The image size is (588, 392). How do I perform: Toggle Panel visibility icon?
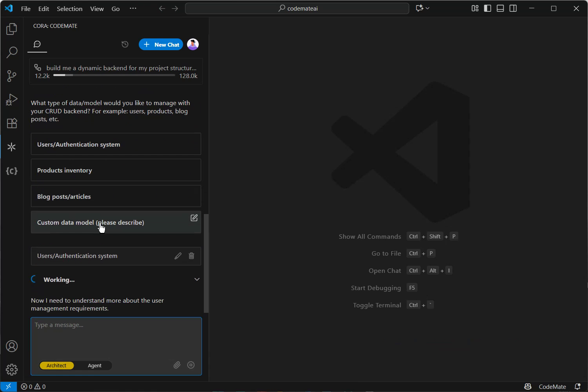[x=500, y=8]
